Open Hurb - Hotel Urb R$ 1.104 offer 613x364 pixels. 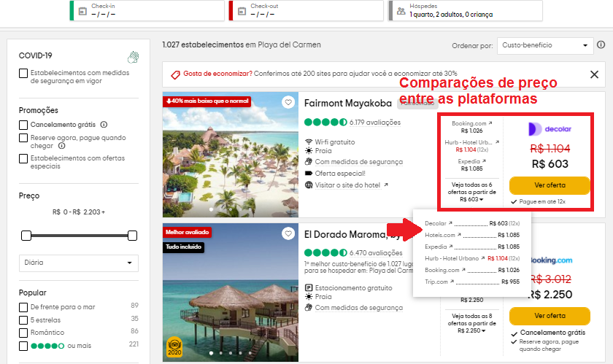(471, 146)
